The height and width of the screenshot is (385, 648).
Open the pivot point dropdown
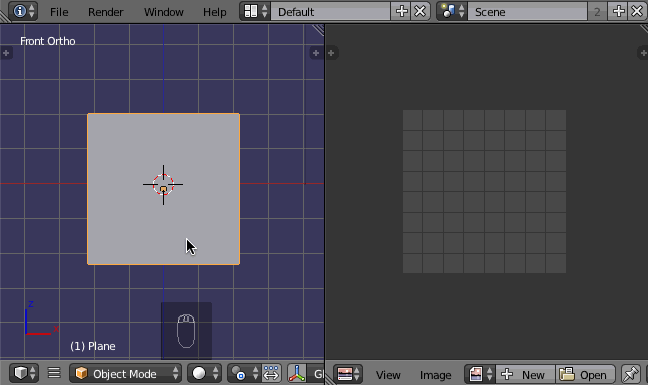244,373
